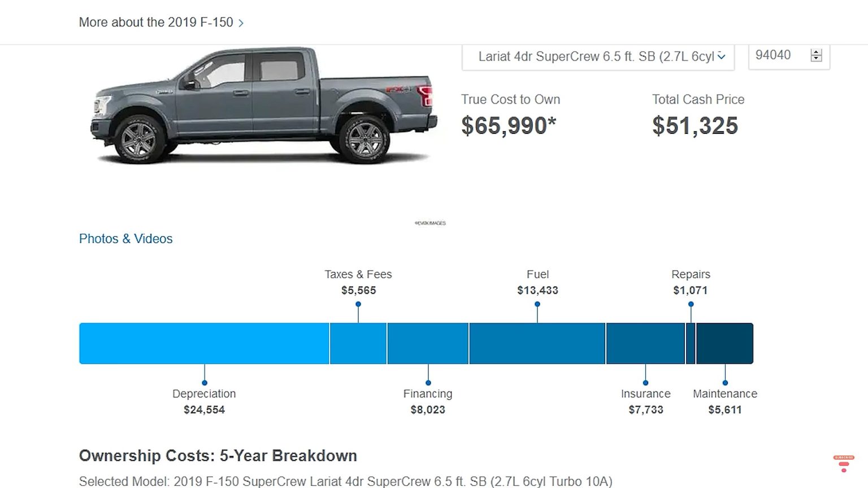Click the ZIP code stepper arrows
The image size is (868, 488).
pos(816,55)
